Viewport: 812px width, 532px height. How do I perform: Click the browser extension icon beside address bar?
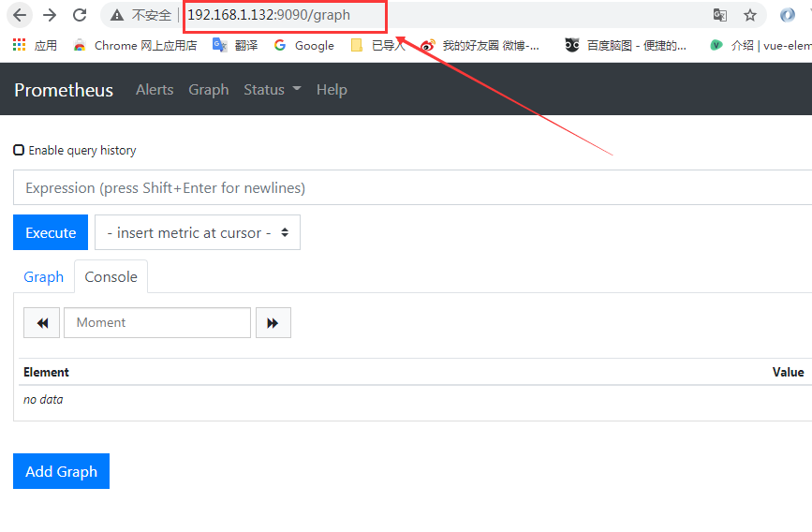click(788, 15)
